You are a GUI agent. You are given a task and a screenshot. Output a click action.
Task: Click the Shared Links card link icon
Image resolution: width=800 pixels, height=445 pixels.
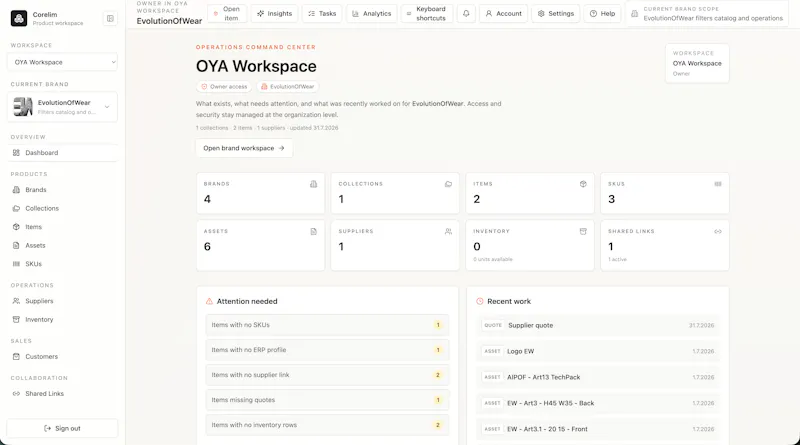point(718,231)
